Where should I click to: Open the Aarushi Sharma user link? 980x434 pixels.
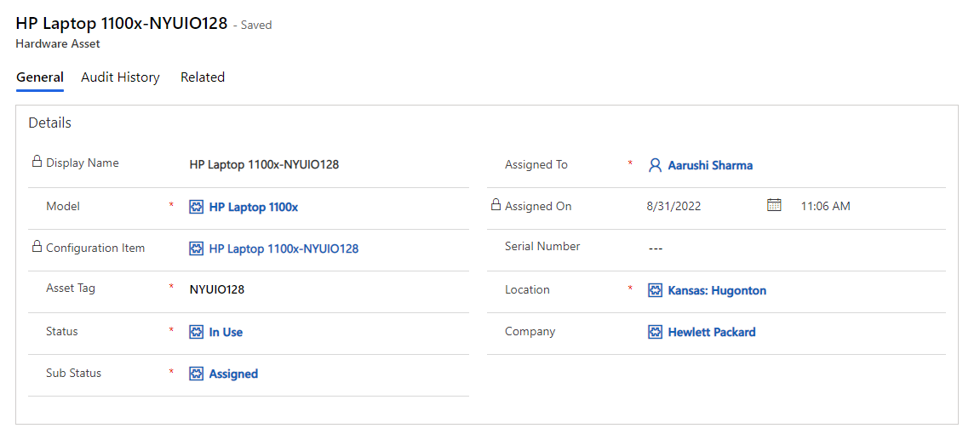(x=710, y=165)
